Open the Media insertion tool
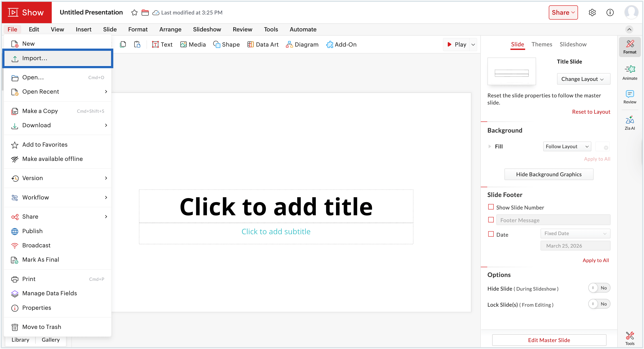The image size is (644, 349). [193, 44]
